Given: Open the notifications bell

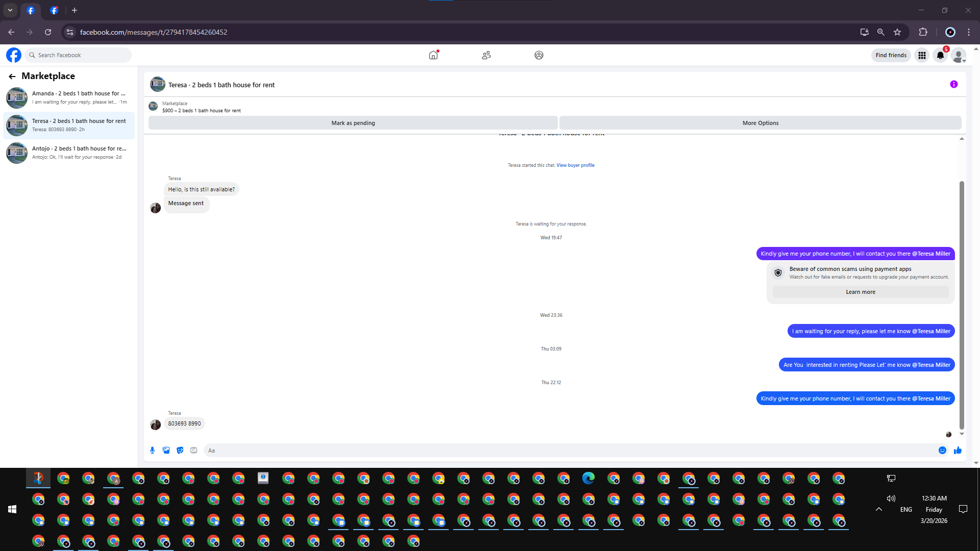Looking at the screenshot, I should pos(940,55).
